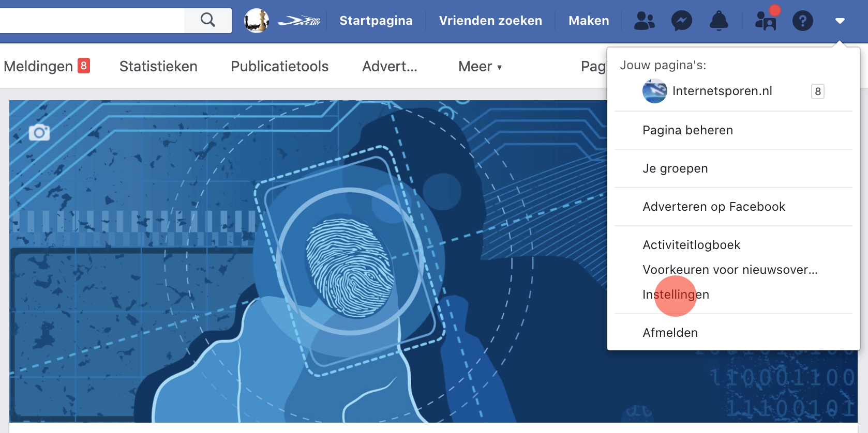Expand the Meer dropdown menu

click(x=480, y=67)
